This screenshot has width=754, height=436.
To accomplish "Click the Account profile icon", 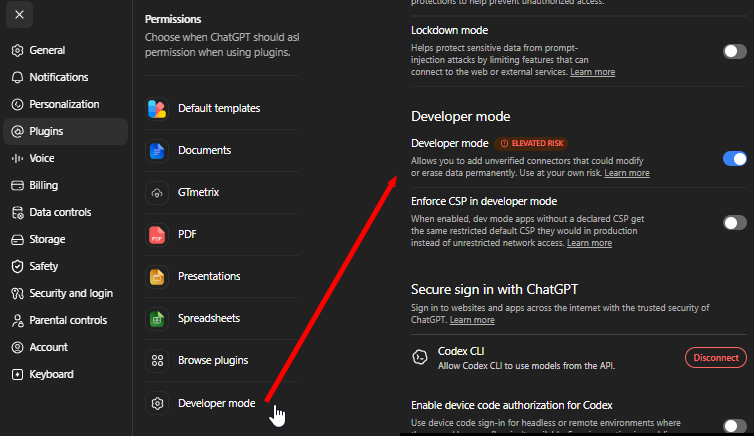I will pyautogui.click(x=17, y=347).
